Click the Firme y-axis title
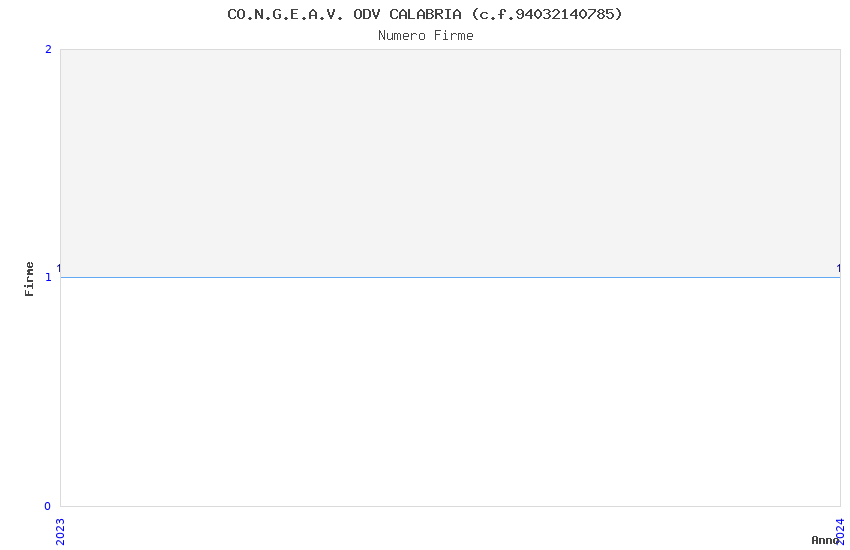The height and width of the screenshot is (550, 850). point(29,279)
